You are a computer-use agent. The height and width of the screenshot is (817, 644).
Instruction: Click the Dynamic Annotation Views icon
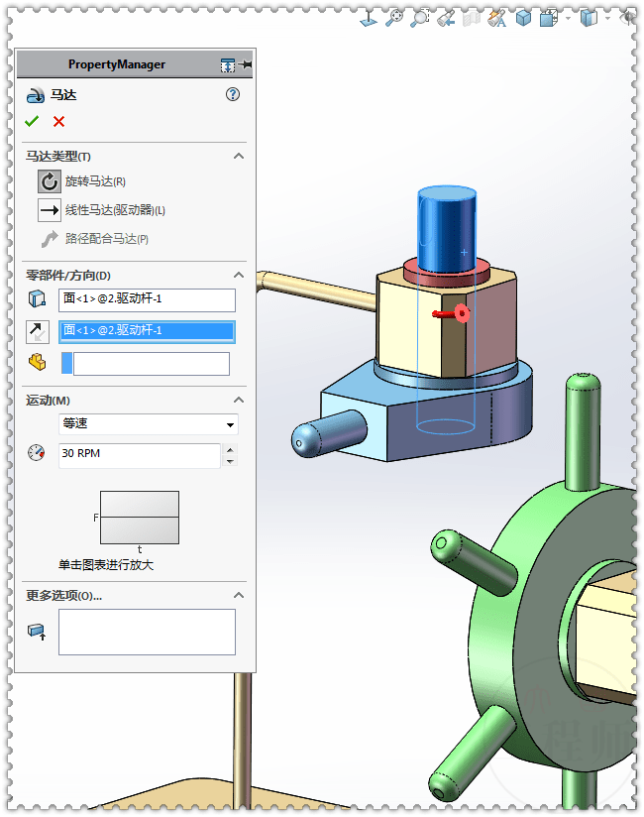coord(497,19)
